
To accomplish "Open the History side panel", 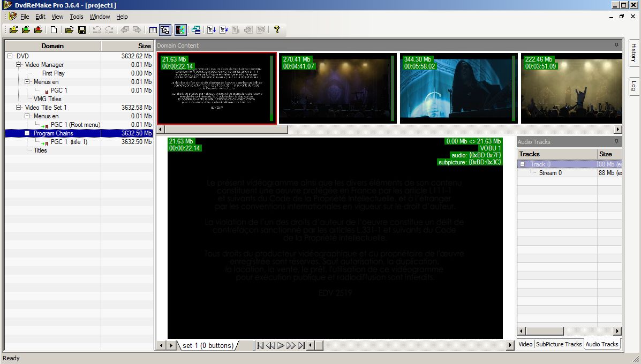I will pyautogui.click(x=634, y=53).
